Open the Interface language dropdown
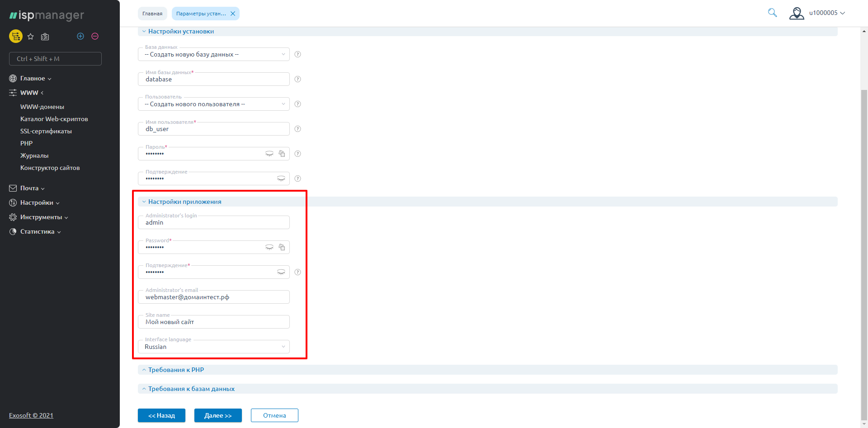This screenshot has width=868, height=428. click(213, 347)
